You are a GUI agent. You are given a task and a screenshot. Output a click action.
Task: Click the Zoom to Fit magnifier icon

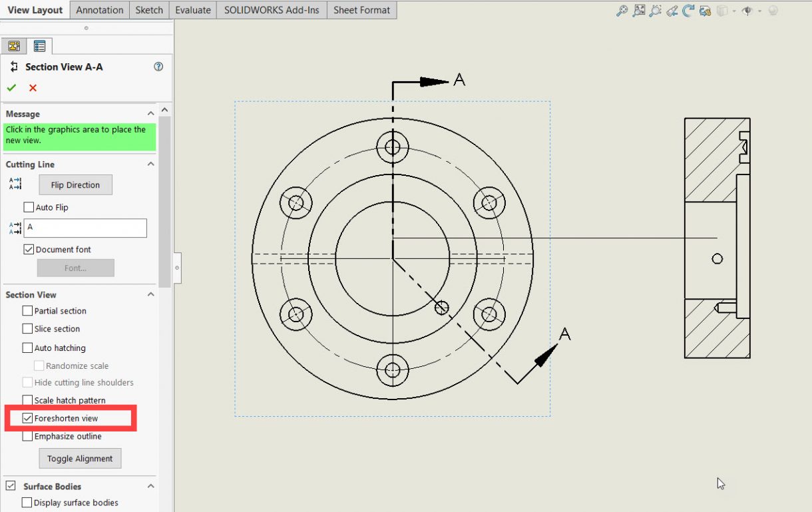[x=622, y=11]
